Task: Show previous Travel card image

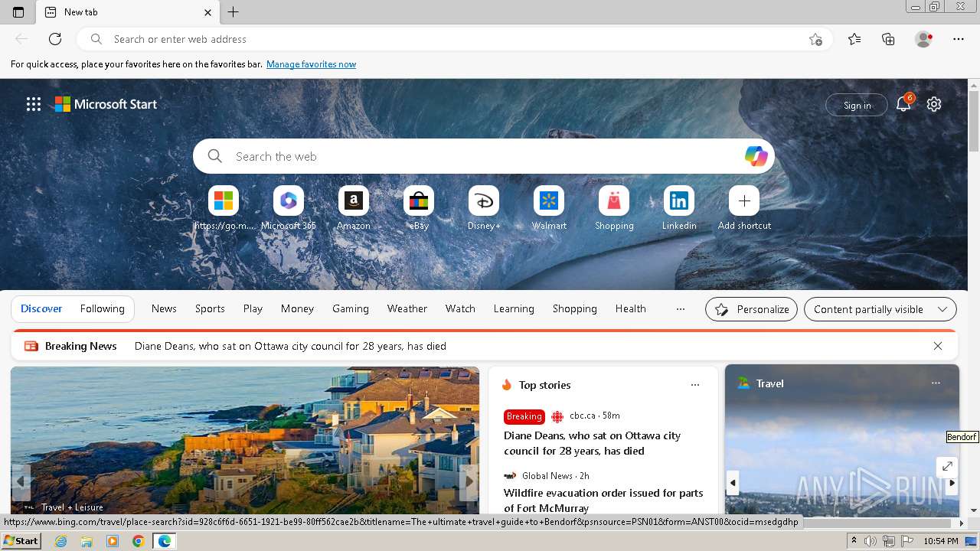Action: tap(733, 483)
